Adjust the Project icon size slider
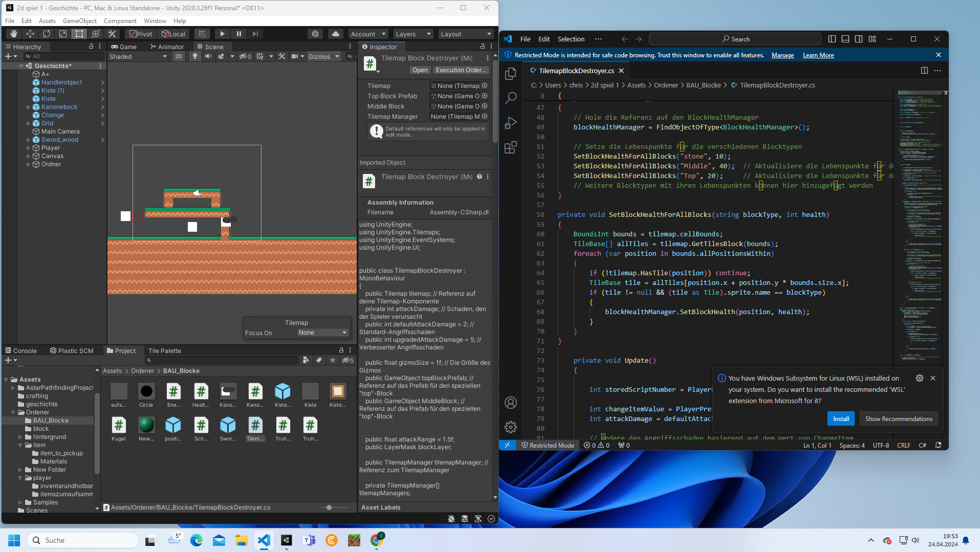 point(329,507)
